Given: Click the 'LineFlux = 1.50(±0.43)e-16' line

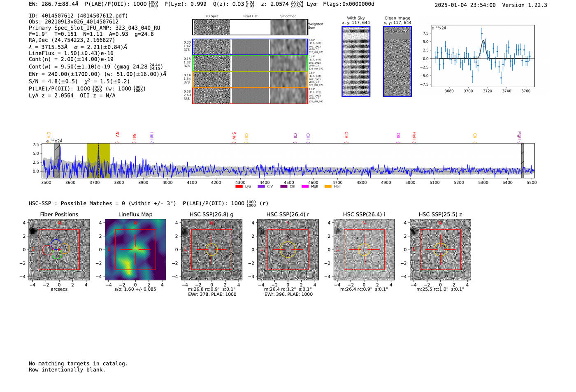Looking at the screenshot, I should (x=71, y=53).
